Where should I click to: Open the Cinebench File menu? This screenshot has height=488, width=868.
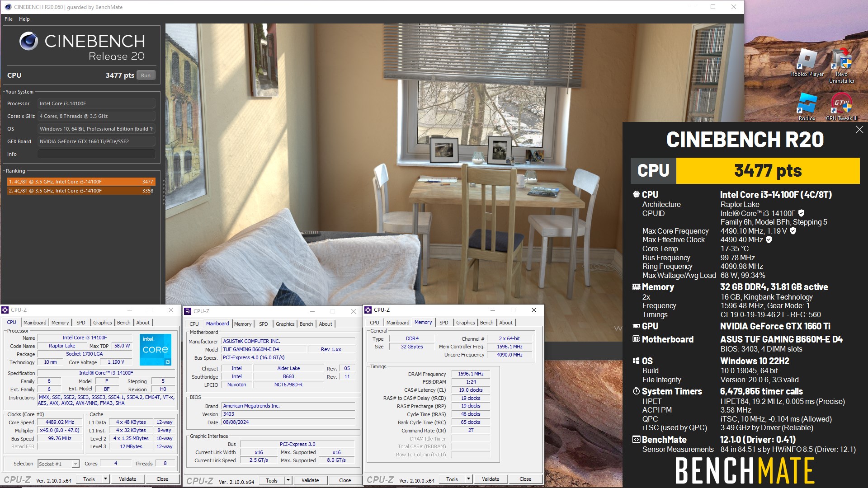tap(9, 19)
